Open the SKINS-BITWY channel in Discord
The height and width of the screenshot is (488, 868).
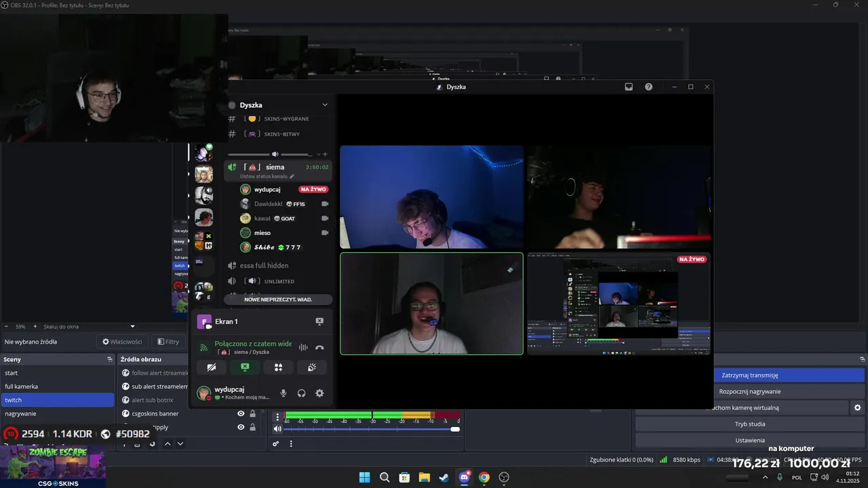point(278,134)
